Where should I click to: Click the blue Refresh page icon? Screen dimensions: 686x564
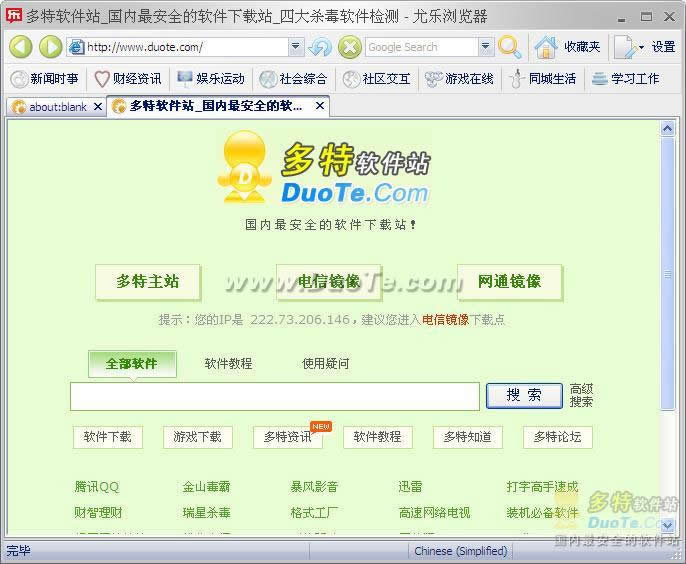pyautogui.click(x=320, y=47)
